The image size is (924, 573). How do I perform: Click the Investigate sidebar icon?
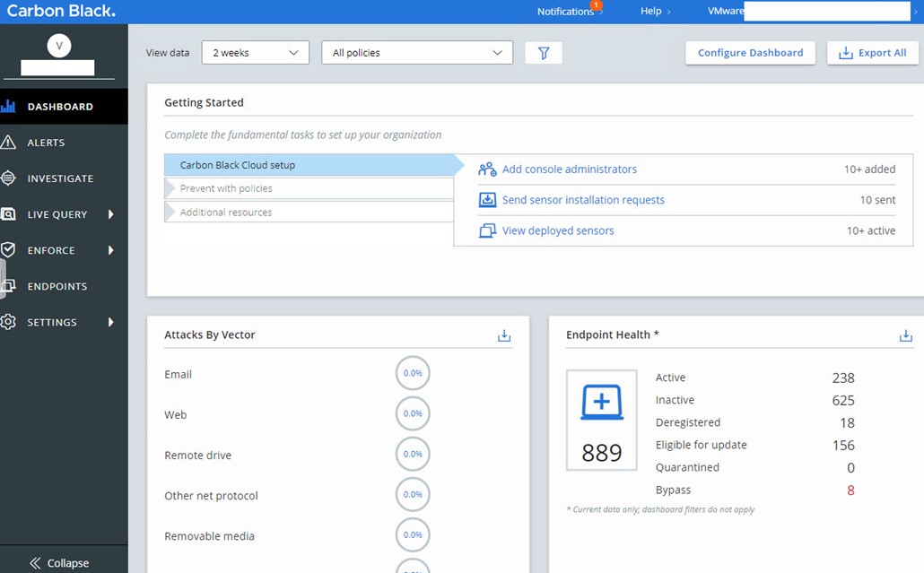pyautogui.click(x=9, y=178)
